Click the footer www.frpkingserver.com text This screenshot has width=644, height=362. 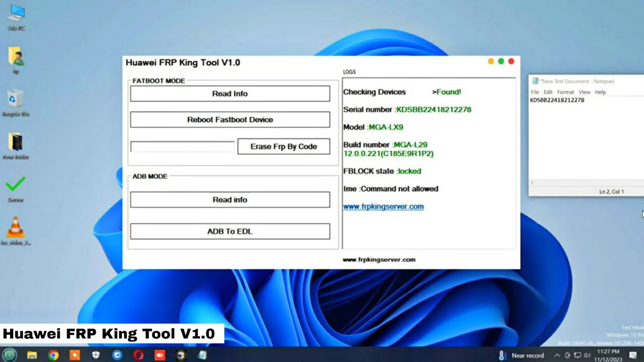(379, 259)
